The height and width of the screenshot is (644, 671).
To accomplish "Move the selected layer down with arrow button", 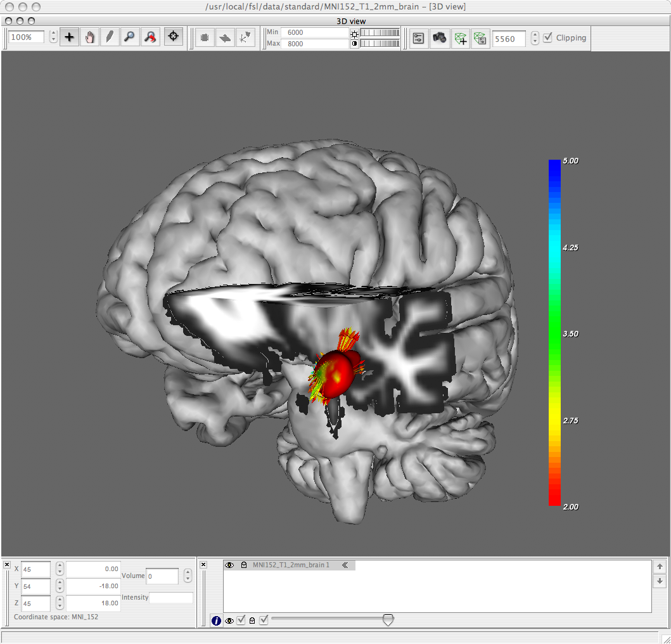I will click(x=660, y=581).
